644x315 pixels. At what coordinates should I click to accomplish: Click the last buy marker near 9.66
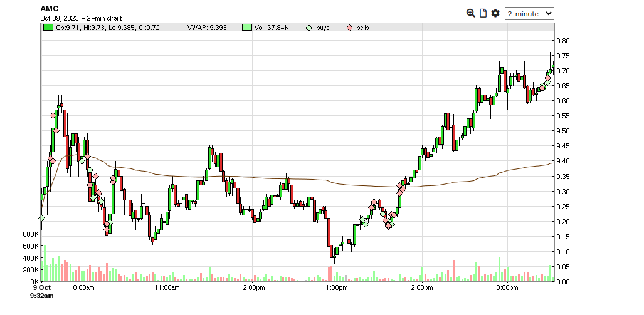(547, 83)
